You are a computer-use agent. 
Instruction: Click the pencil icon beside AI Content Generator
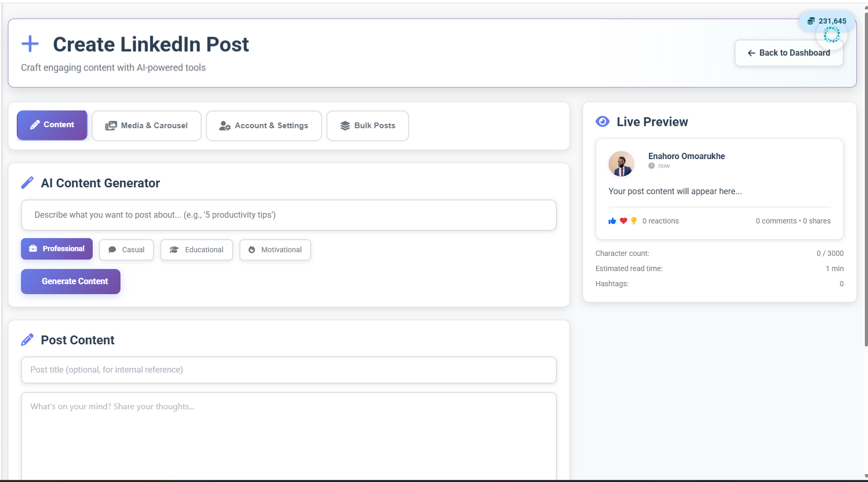[27, 183]
